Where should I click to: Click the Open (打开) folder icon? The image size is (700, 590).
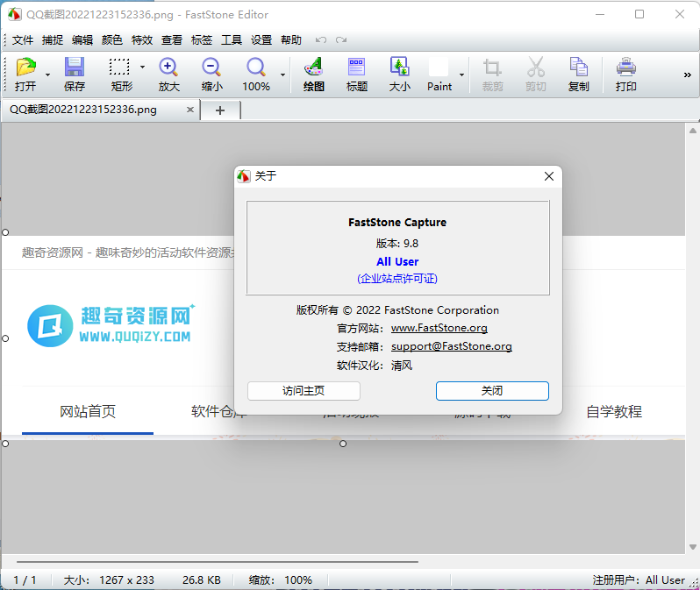coord(25,68)
